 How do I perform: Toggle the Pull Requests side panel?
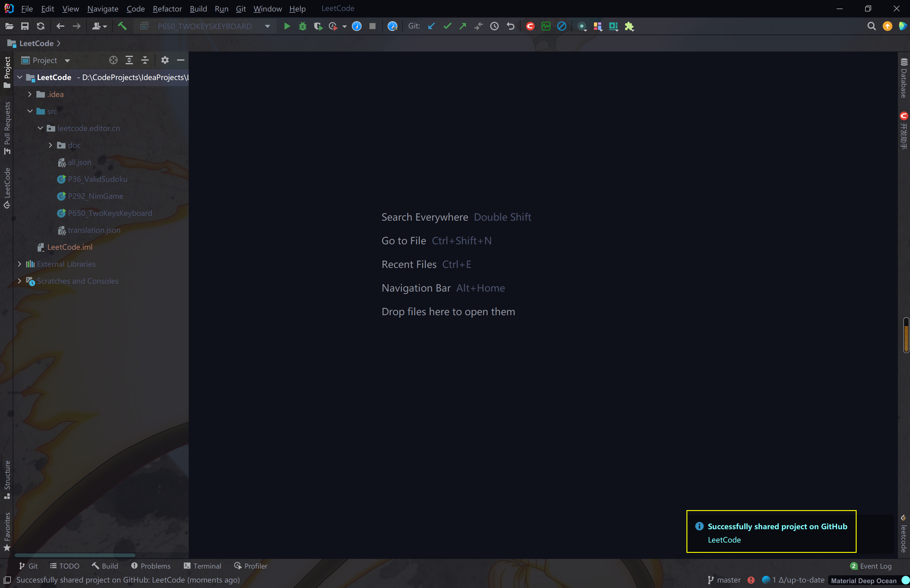[7, 128]
